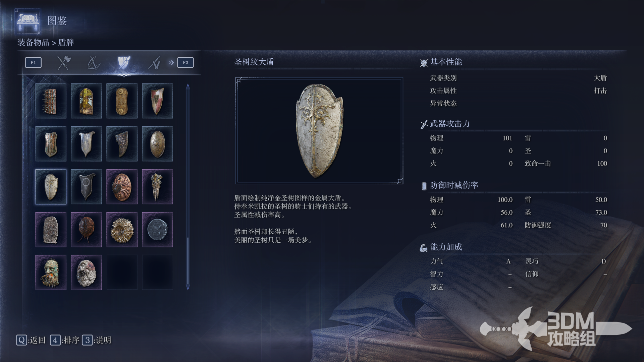Click the 排序 sort option
Image resolution: width=644 pixels, height=362 pixels.
65,340
